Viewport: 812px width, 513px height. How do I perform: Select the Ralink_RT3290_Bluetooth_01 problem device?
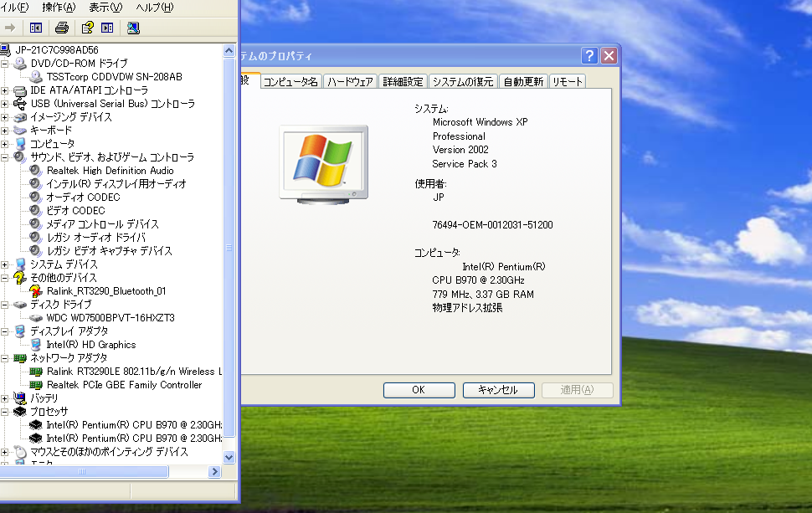106,291
